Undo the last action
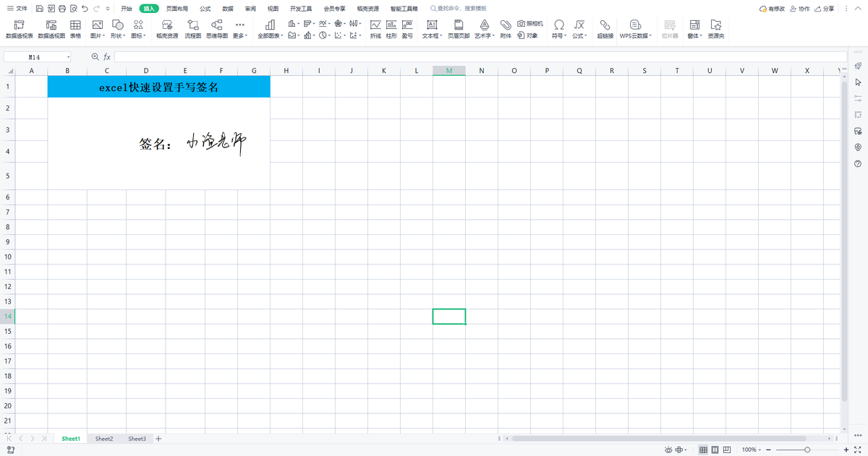The height and width of the screenshot is (456, 868). [x=85, y=9]
